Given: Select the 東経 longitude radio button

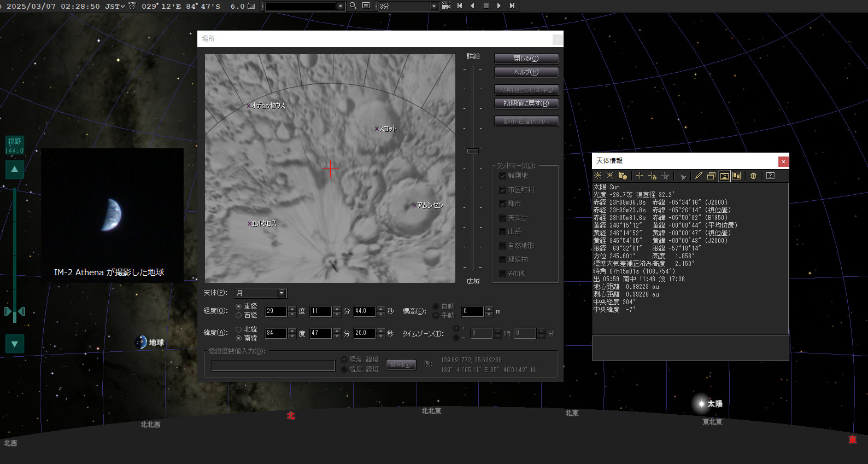Looking at the screenshot, I should pos(238,306).
